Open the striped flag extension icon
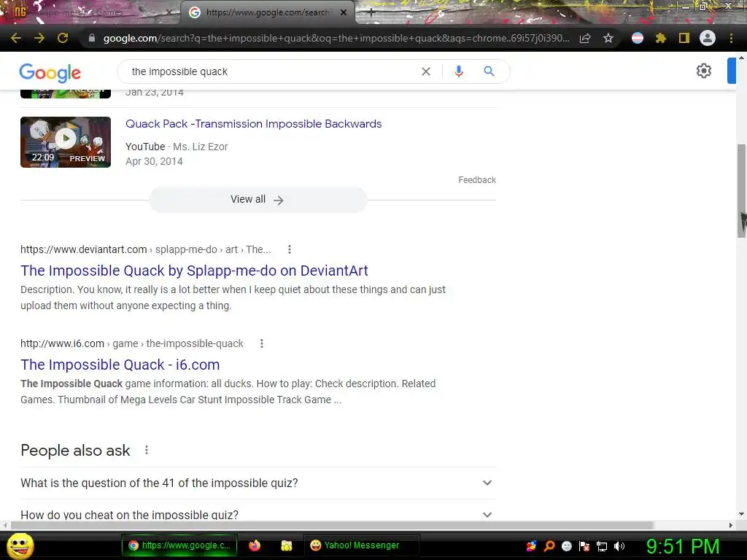 pyautogui.click(x=638, y=38)
